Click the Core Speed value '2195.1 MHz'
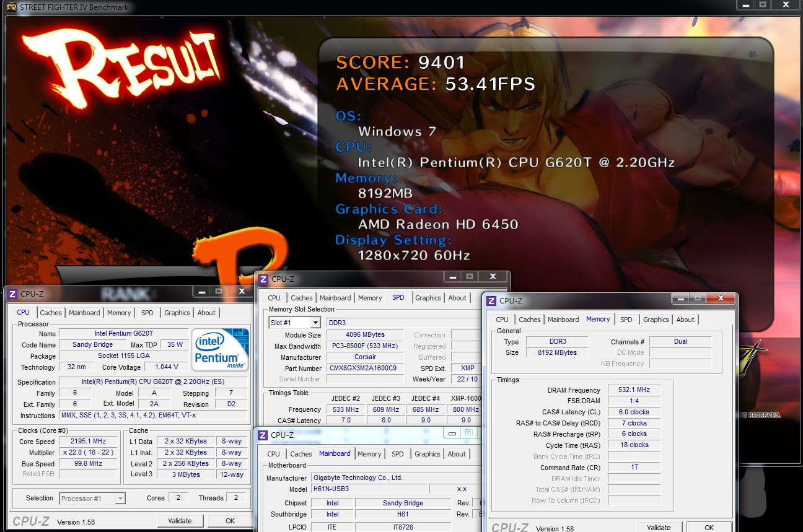The height and width of the screenshot is (532, 803). 89,442
